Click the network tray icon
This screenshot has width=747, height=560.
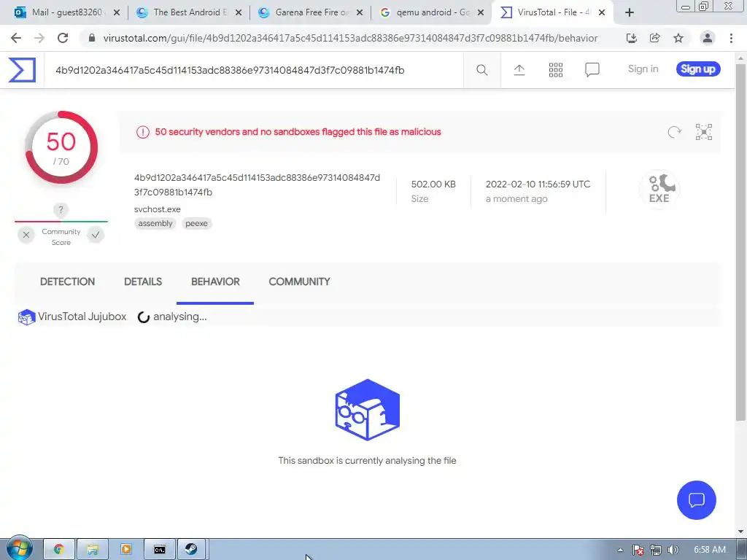tap(656, 550)
